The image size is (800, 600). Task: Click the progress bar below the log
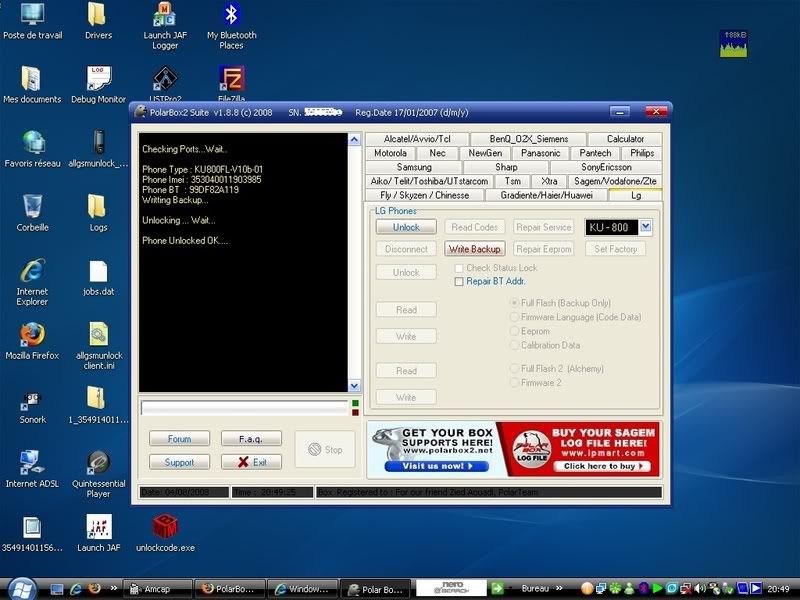pyautogui.click(x=244, y=408)
